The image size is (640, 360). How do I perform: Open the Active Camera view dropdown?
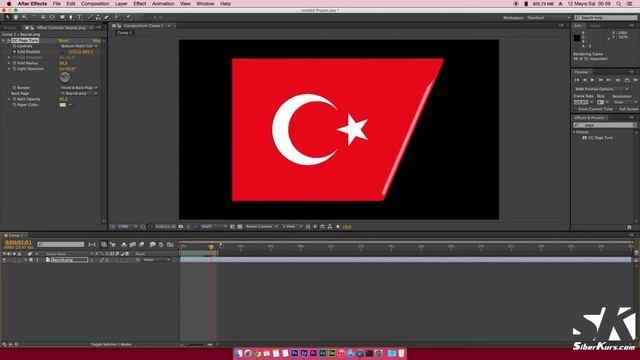(261, 227)
